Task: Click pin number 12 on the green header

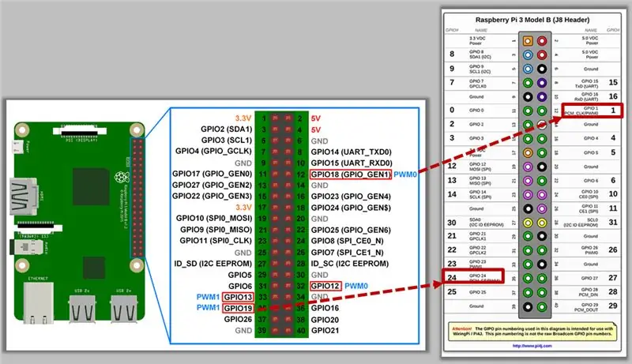Action: coord(301,174)
